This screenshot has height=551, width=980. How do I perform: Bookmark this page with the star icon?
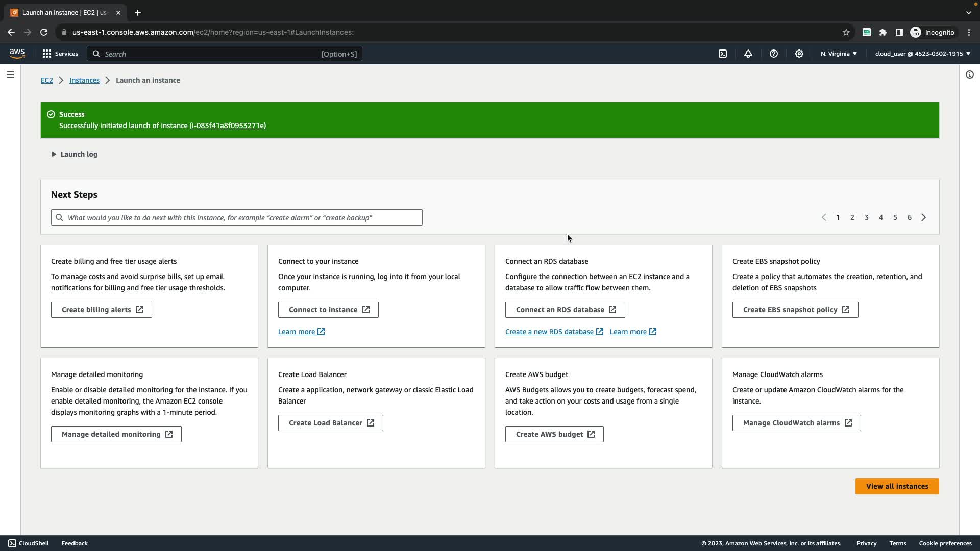click(x=846, y=32)
